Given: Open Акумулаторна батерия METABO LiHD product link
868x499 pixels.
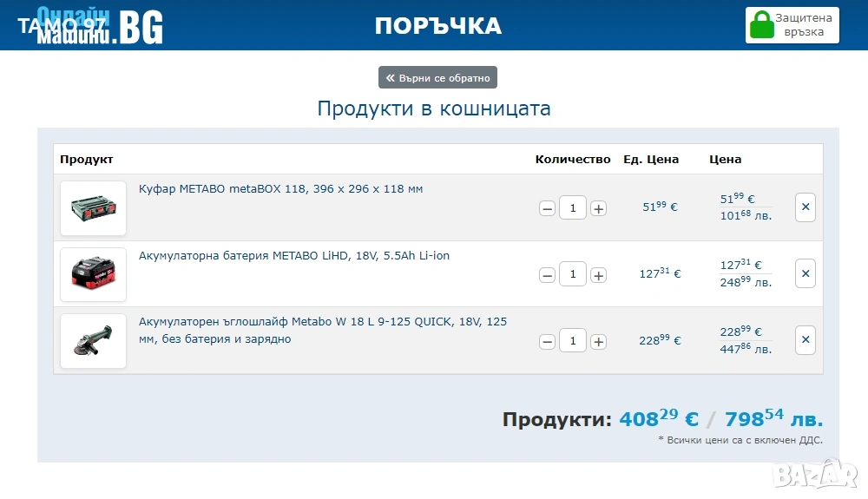Looking at the screenshot, I should [x=294, y=256].
